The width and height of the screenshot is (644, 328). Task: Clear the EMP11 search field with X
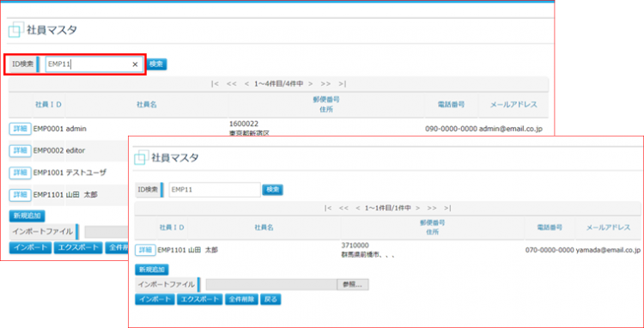click(135, 64)
